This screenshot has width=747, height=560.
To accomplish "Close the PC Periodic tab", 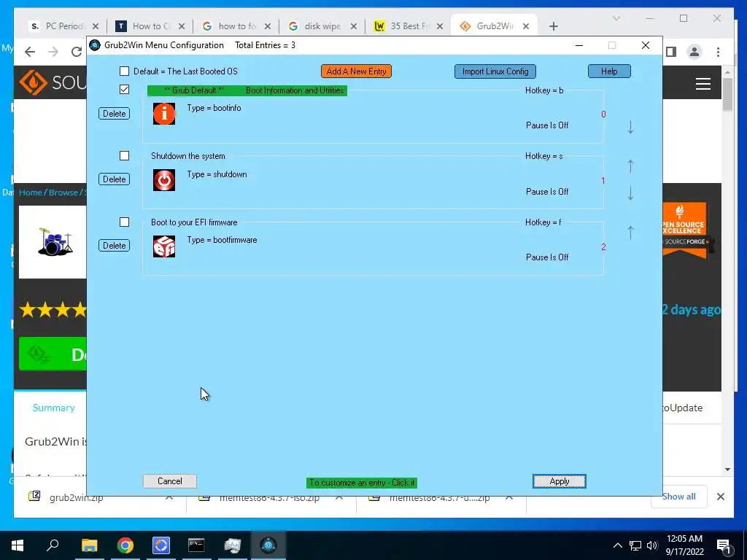I will pos(96,26).
